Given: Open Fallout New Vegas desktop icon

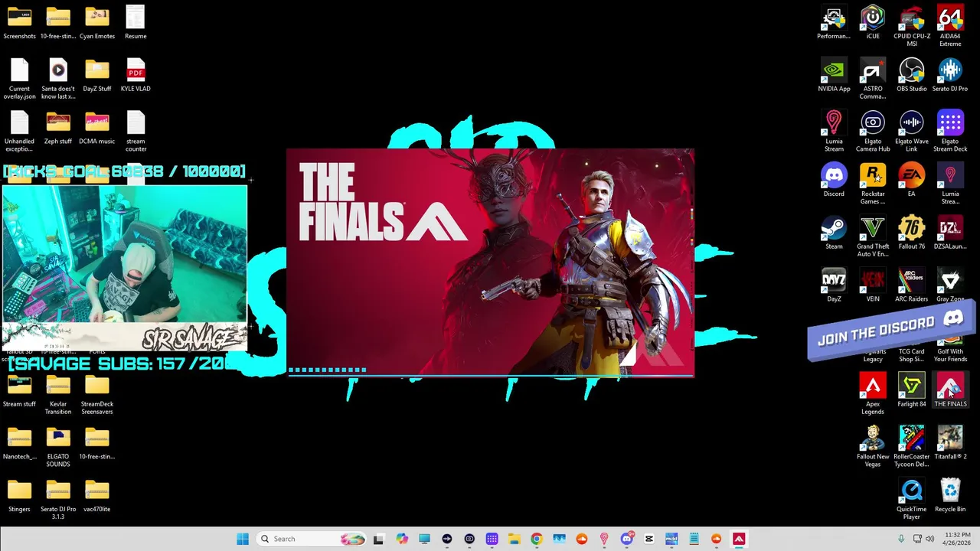Looking at the screenshot, I should tap(873, 447).
